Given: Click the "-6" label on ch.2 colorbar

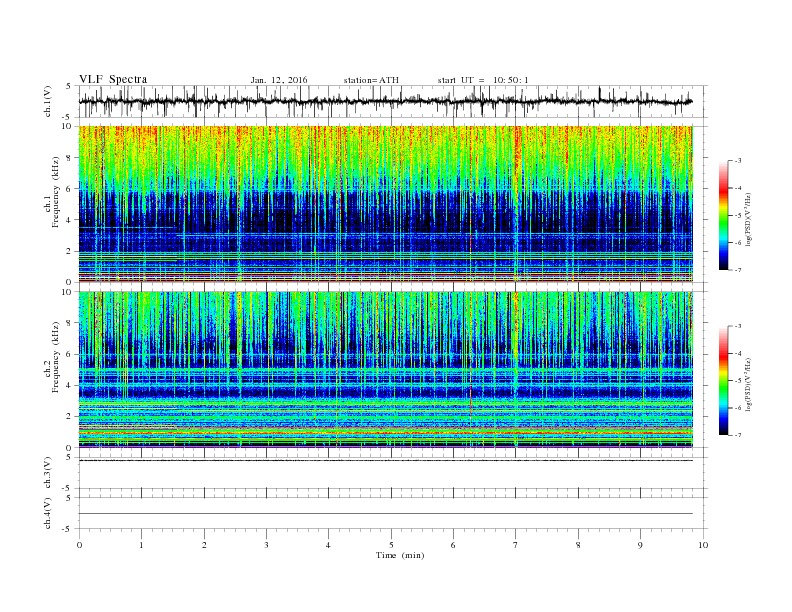Looking at the screenshot, I should pos(738,408).
